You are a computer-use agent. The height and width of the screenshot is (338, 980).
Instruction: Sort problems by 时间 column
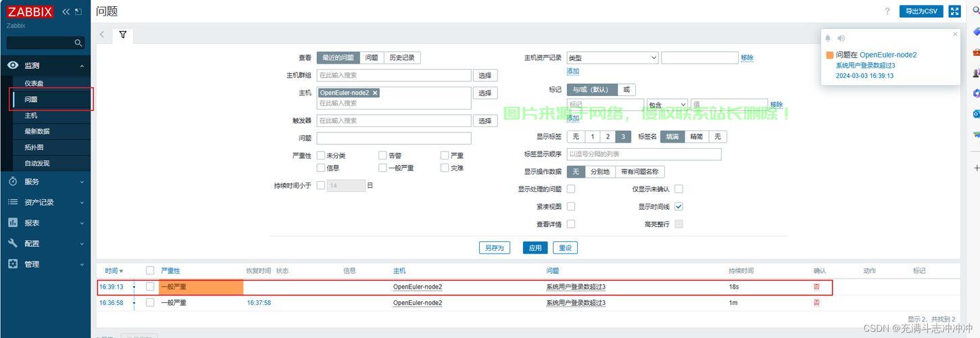click(x=114, y=270)
